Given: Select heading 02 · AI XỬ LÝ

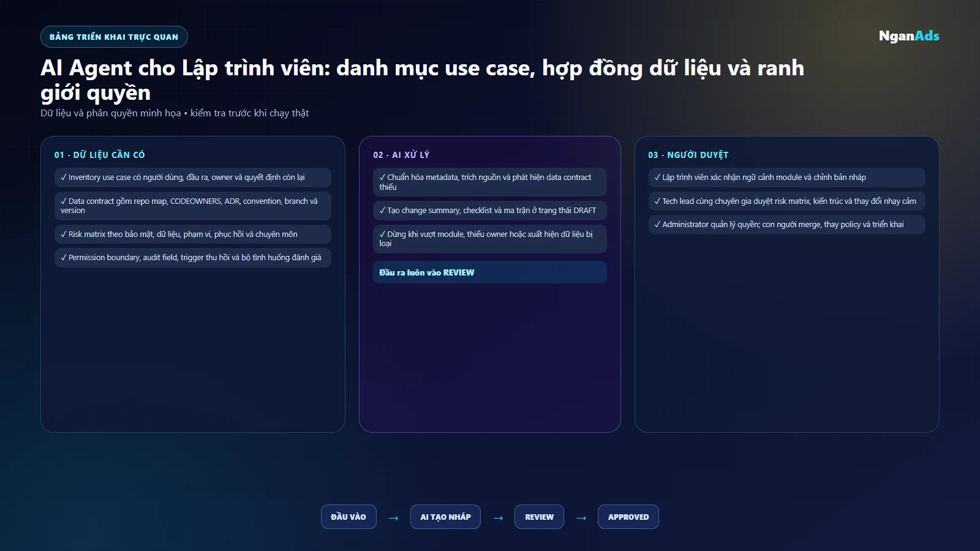Looking at the screenshot, I should click(x=401, y=155).
